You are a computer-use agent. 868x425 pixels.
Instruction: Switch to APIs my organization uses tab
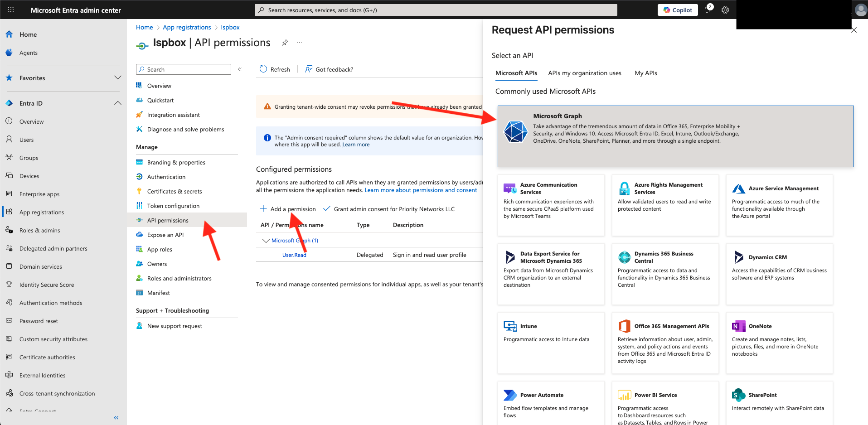(584, 73)
